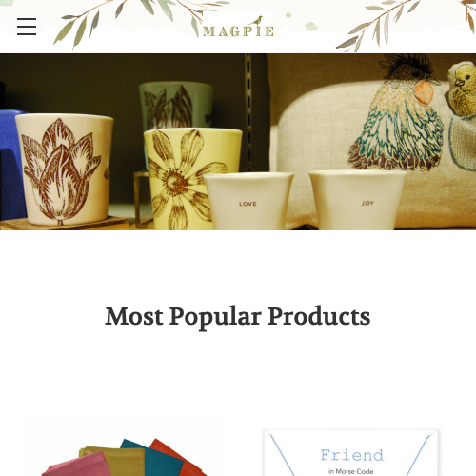Screen dimensions: 476x476
Task: Click the pink envelope in the product photo
Action: coord(76,466)
